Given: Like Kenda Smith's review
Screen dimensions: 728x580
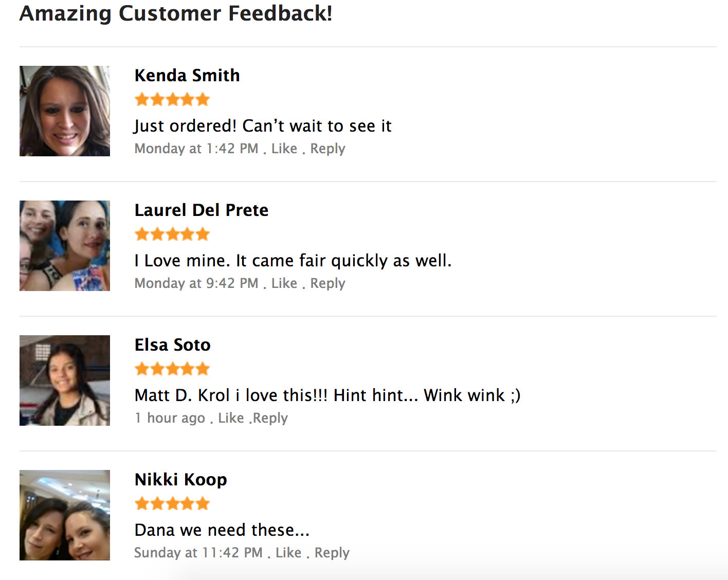Looking at the screenshot, I should (x=284, y=149).
